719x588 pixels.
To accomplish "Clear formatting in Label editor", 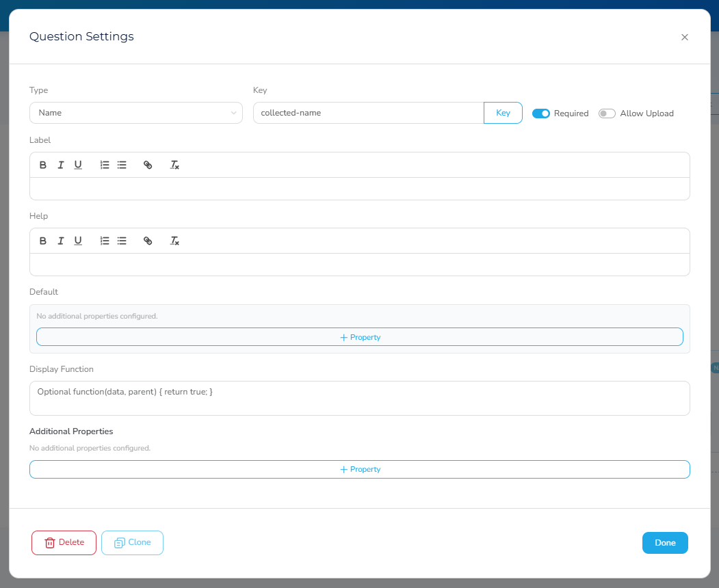I will pyautogui.click(x=174, y=165).
